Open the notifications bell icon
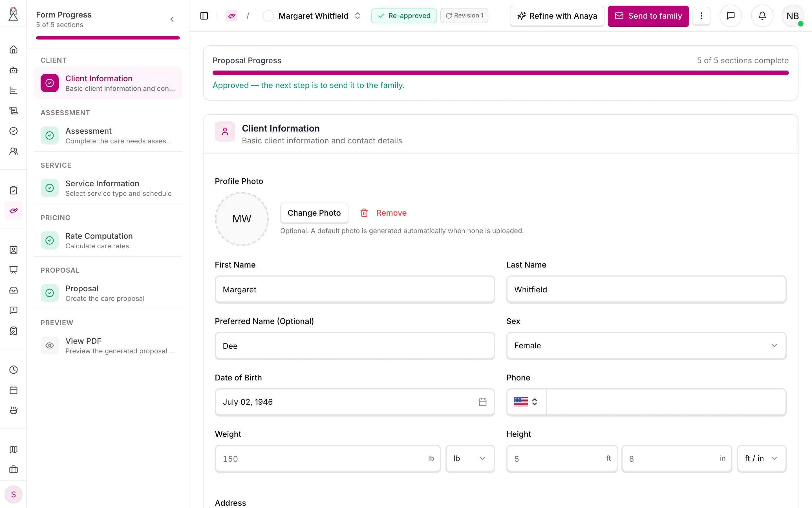Image resolution: width=812 pixels, height=508 pixels. coord(762,16)
